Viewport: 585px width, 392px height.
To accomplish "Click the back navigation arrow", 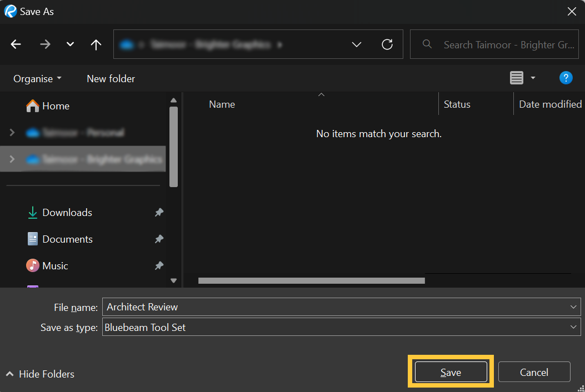I will [16, 44].
